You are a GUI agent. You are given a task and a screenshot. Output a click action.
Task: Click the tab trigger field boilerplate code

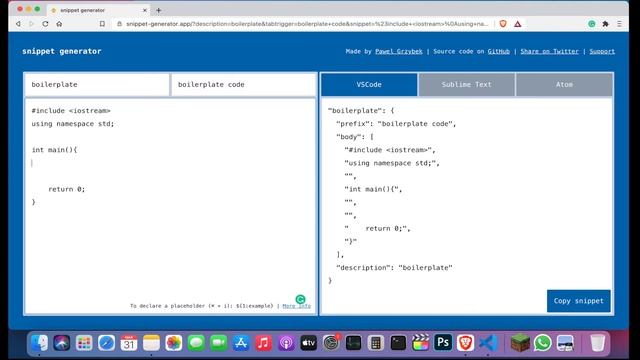tap(244, 84)
